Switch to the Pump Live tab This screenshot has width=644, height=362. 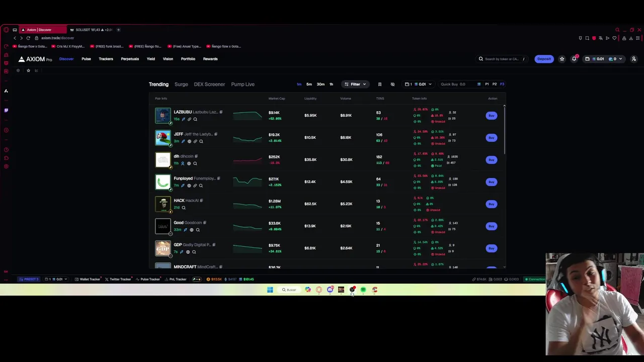243,84
